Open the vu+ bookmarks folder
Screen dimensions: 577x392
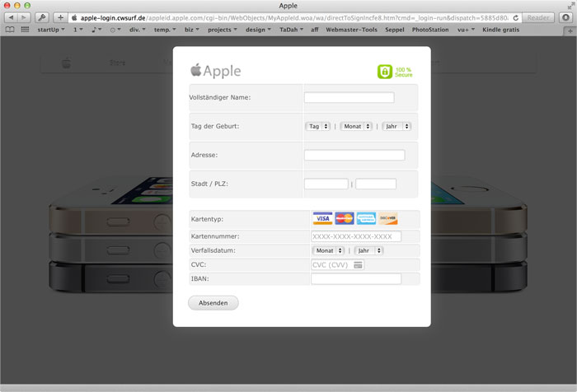pos(466,30)
